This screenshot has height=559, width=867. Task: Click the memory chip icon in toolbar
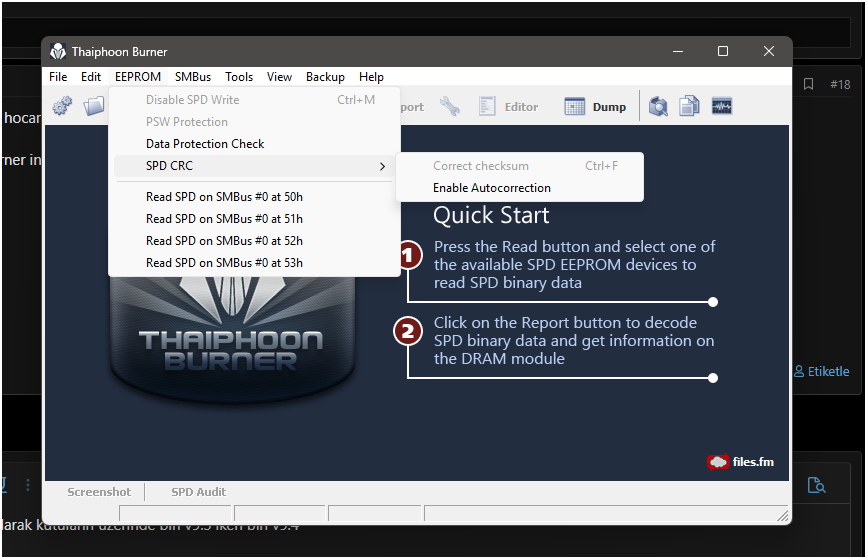722,106
